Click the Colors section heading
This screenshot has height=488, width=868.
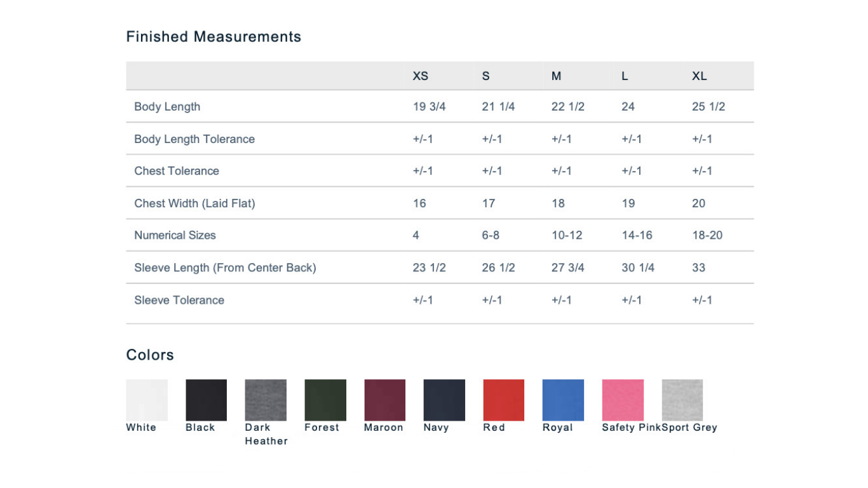[150, 355]
